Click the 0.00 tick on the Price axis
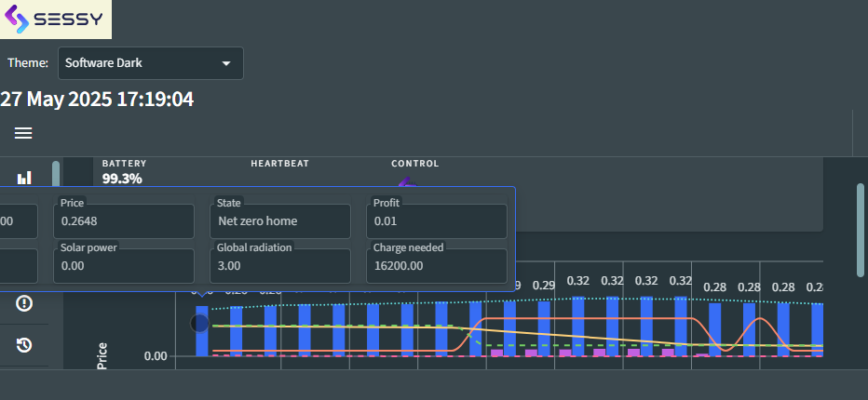 [x=156, y=355]
